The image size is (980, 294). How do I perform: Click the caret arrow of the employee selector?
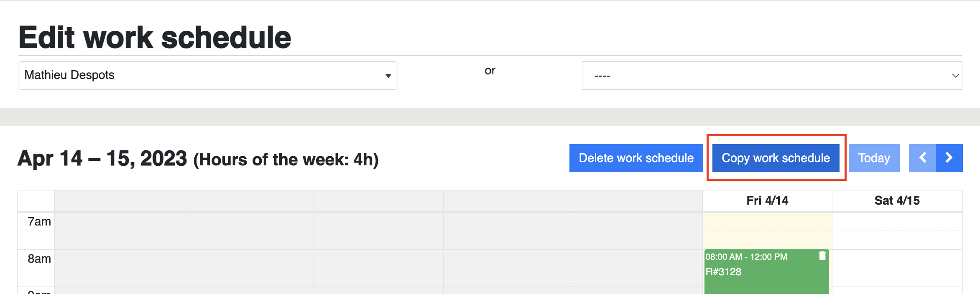[x=388, y=76]
